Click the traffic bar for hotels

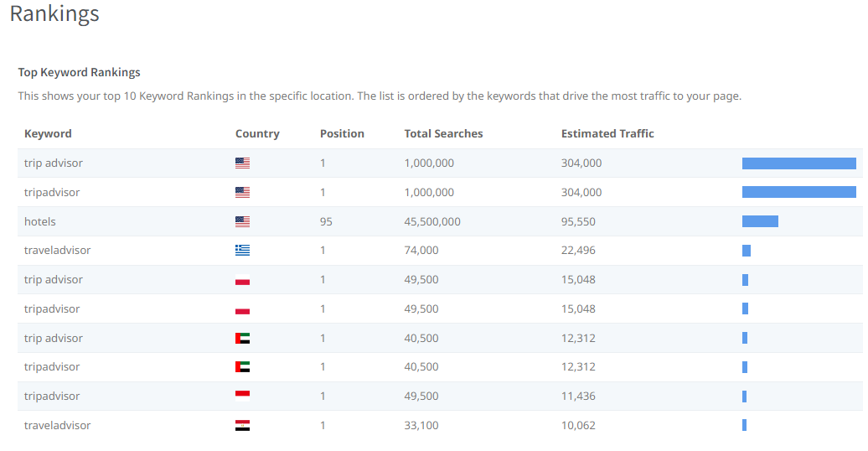(760, 221)
